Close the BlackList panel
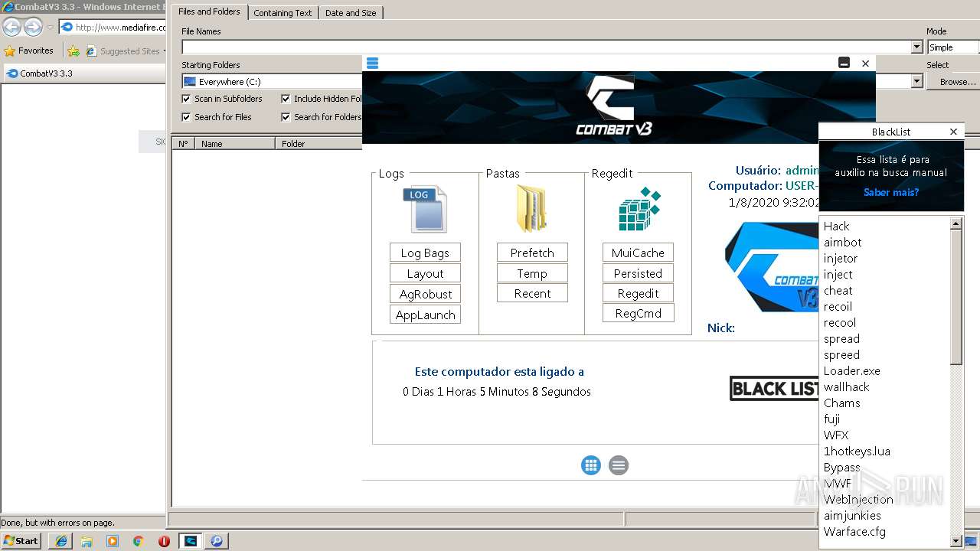The height and width of the screenshot is (551, 980). pyautogui.click(x=953, y=132)
